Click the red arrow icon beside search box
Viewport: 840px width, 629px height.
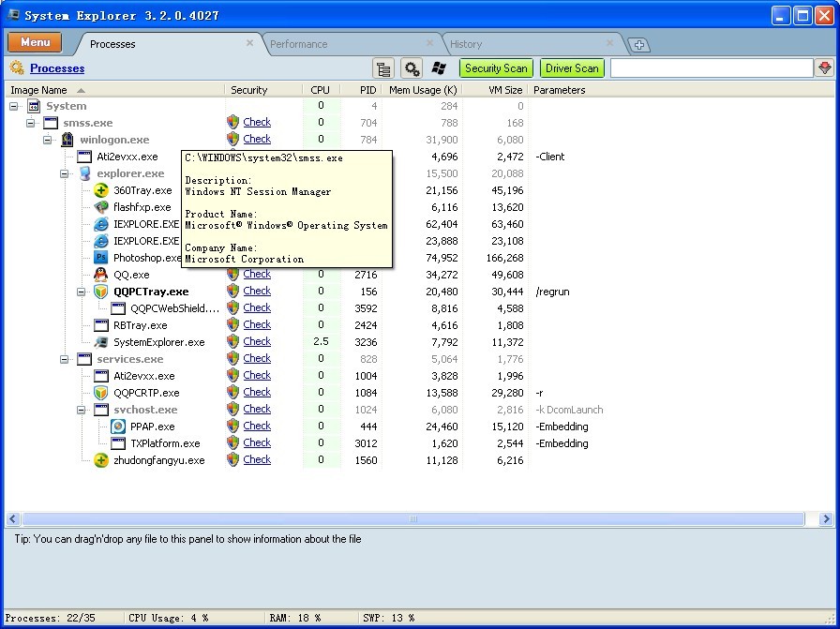[825, 68]
